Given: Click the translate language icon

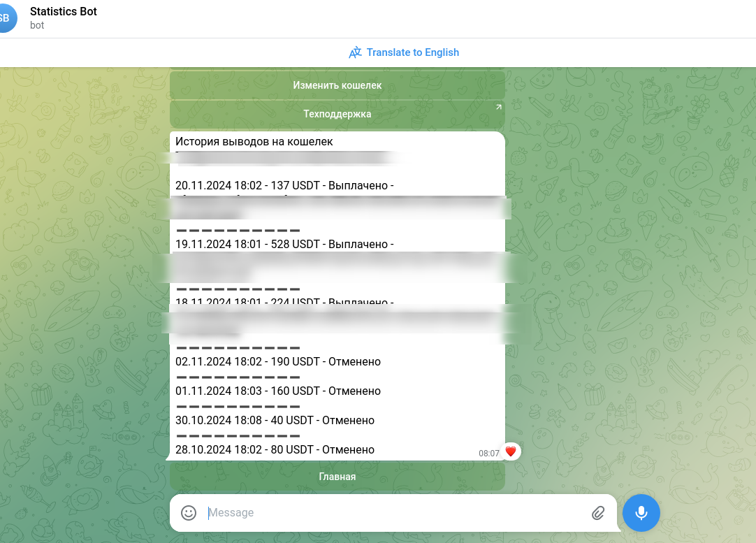Looking at the screenshot, I should point(356,52).
